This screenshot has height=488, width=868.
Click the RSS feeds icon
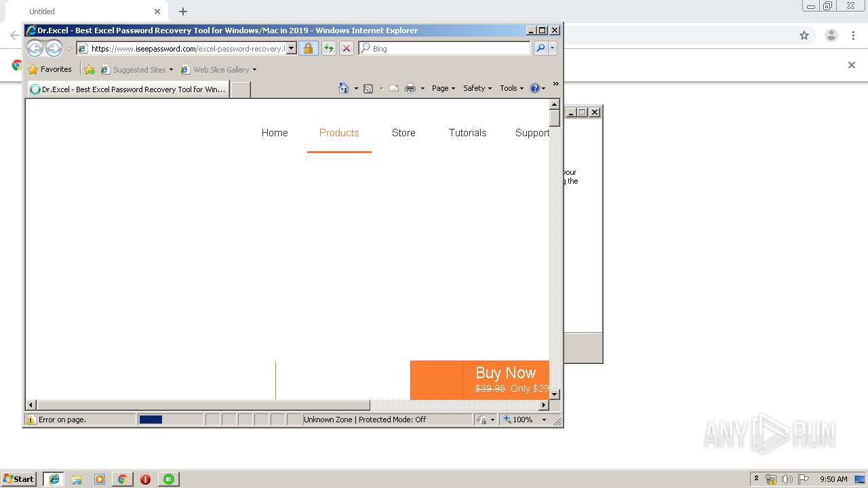coord(368,88)
